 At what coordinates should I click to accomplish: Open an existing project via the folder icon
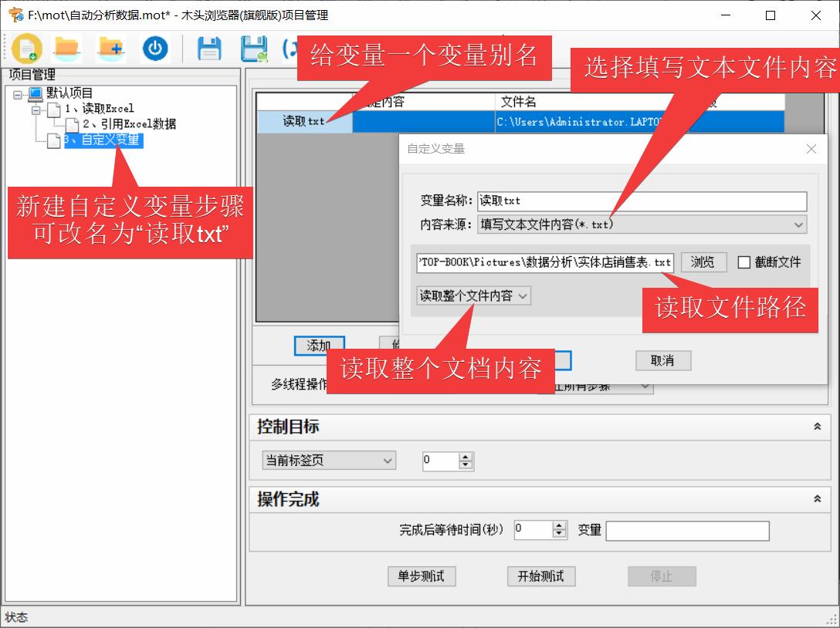66,48
